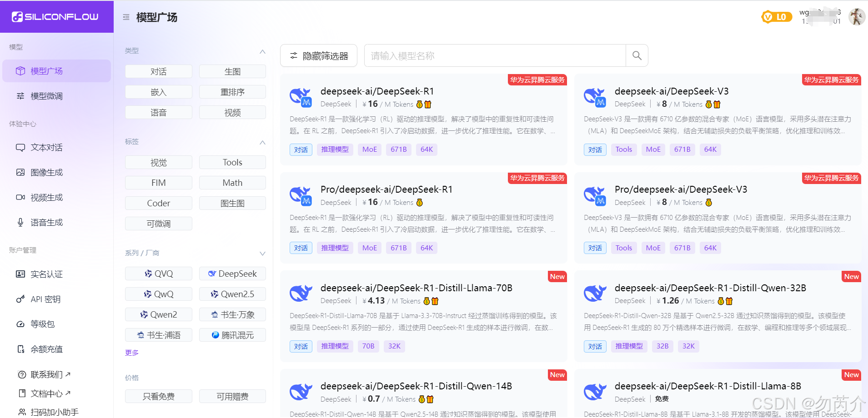Show 更多 vendors link
The width and height of the screenshot is (868, 418).
click(x=132, y=353)
